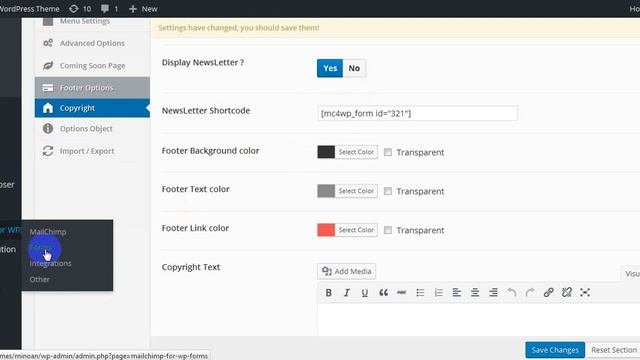Set Display NewsLetter to No
The width and height of the screenshot is (640, 360).
pyautogui.click(x=354, y=68)
